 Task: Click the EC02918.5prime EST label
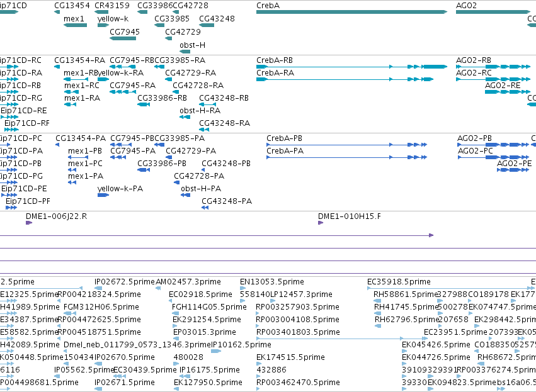coord(200,294)
